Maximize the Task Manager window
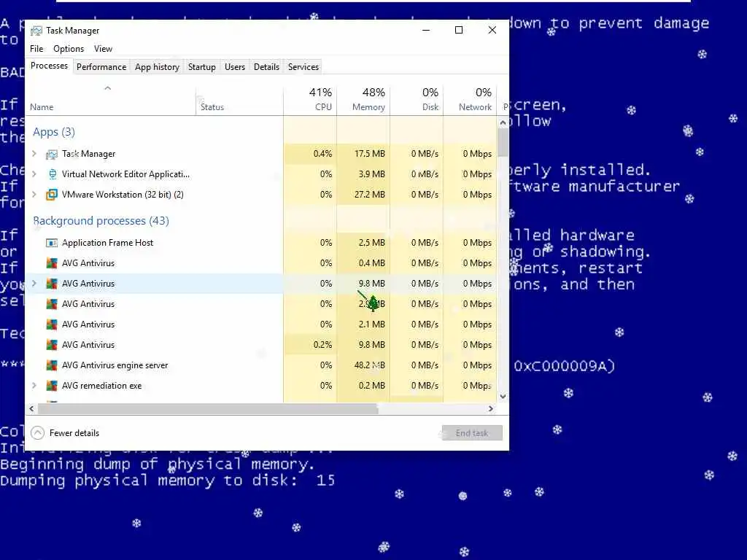Screen dimensions: 747x560 [459, 30]
